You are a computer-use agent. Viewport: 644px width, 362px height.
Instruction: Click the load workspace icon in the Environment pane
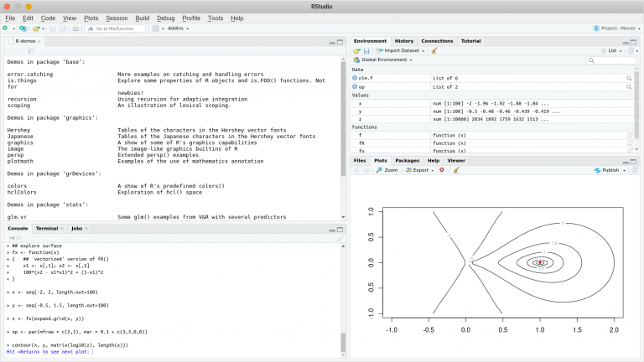(x=356, y=50)
